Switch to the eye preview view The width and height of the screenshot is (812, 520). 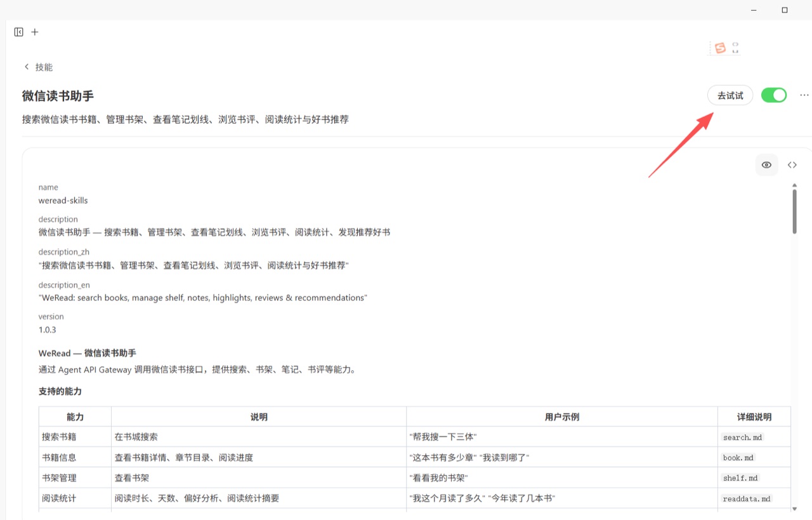coord(766,165)
